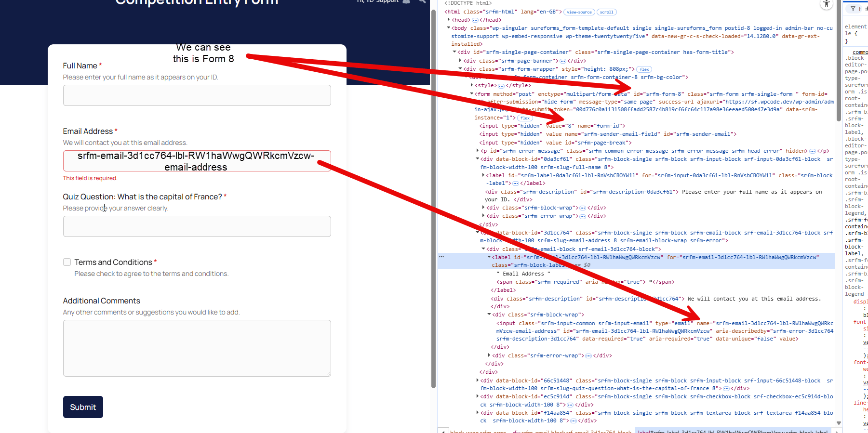This screenshot has height=433, width=868.
Task: Click scroll-down arrow of Elements panel
Action: (839, 423)
